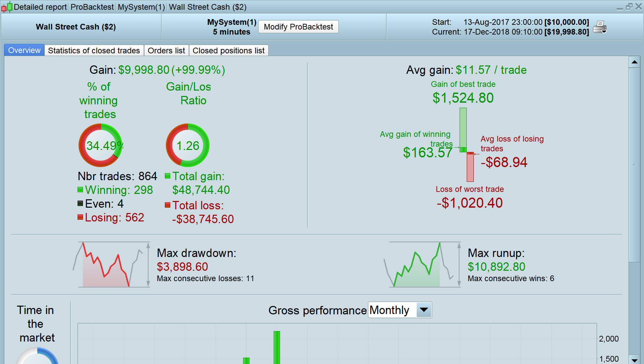Click the Gain/Loss Ratio donut chart
Viewport: 644px width, 364px height.
pos(188,145)
